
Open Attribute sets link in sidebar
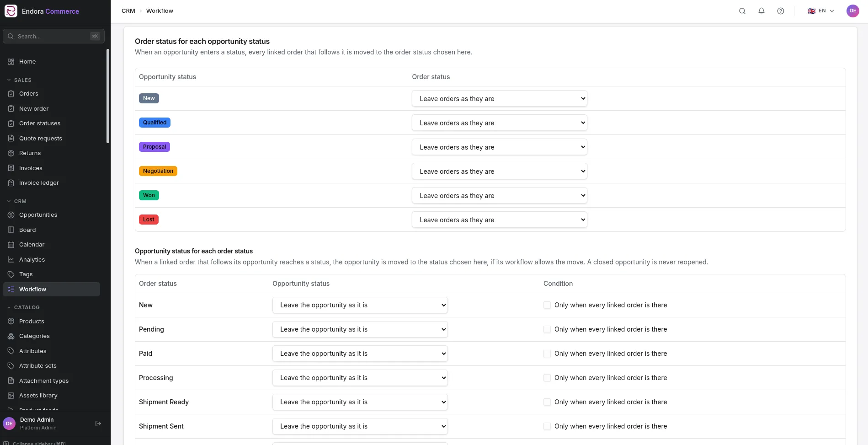51,366
